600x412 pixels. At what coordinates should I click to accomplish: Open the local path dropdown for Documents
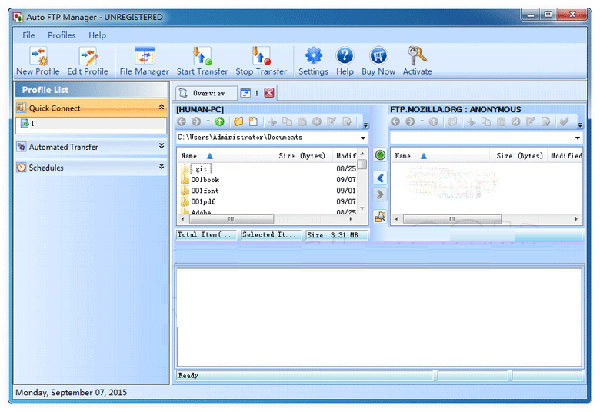coord(363,137)
